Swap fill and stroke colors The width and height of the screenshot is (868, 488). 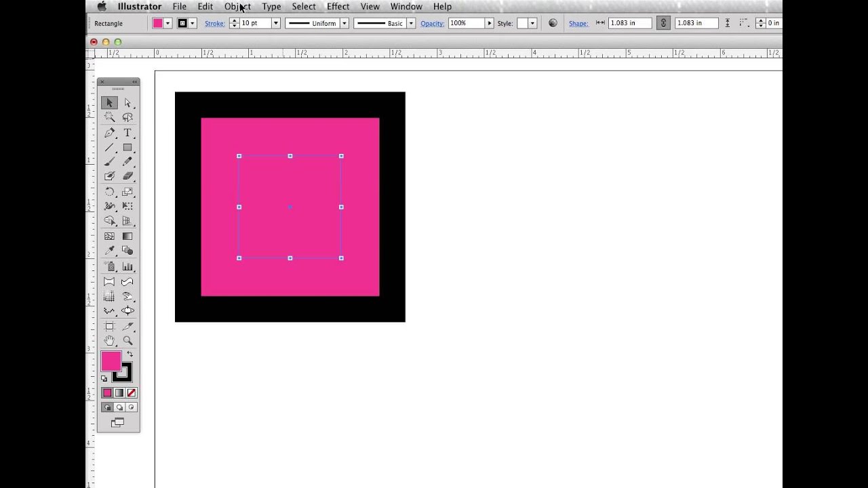(x=130, y=354)
